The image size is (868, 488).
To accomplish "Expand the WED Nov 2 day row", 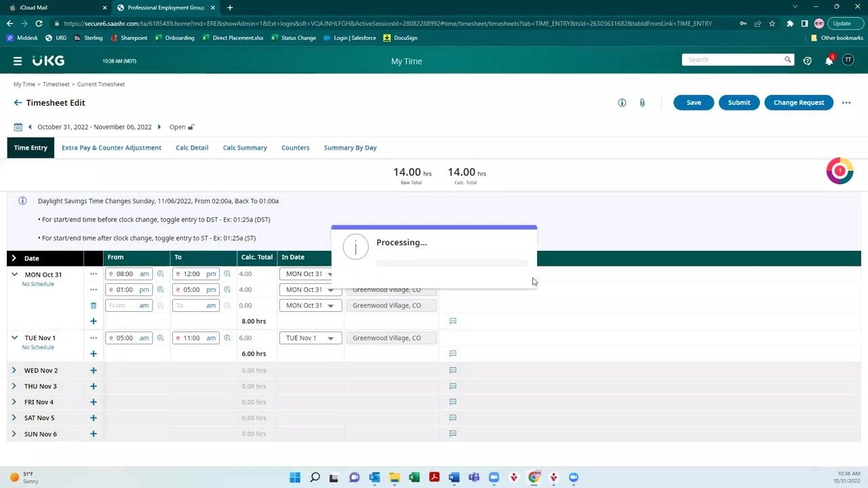I will click(14, 371).
